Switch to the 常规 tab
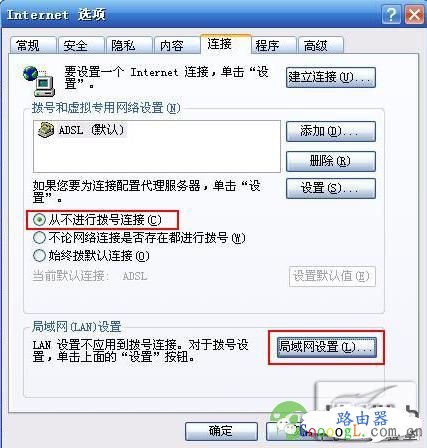427x448 pixels. [x=32, y=45]
